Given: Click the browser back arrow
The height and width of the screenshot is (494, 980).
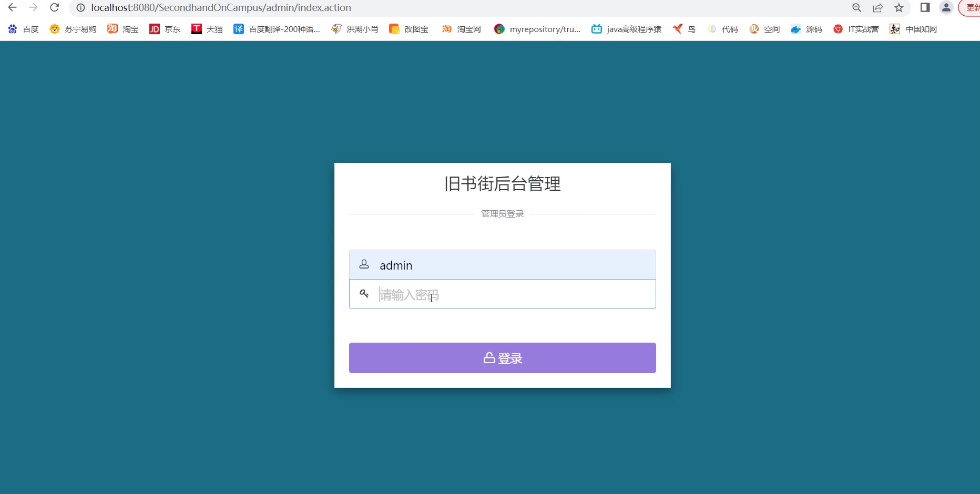Looking at the screenshot, I should (13, 7).
